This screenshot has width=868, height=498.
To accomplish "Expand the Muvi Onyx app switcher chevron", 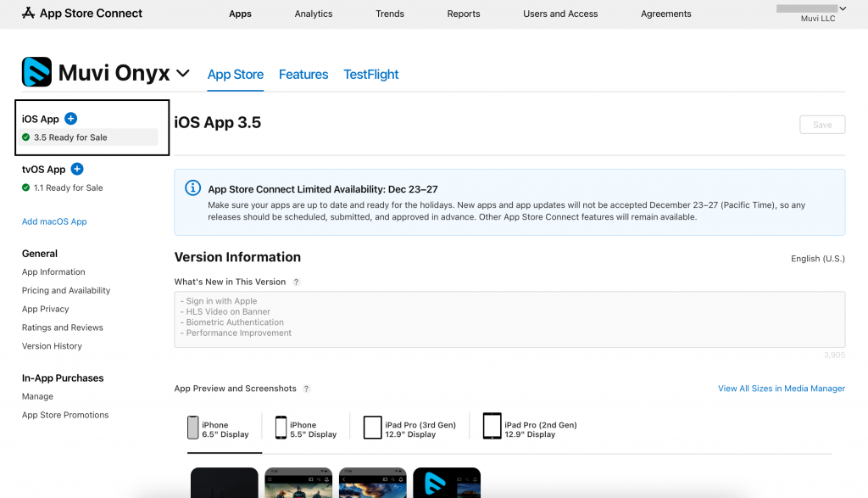I will pos(184,73).
